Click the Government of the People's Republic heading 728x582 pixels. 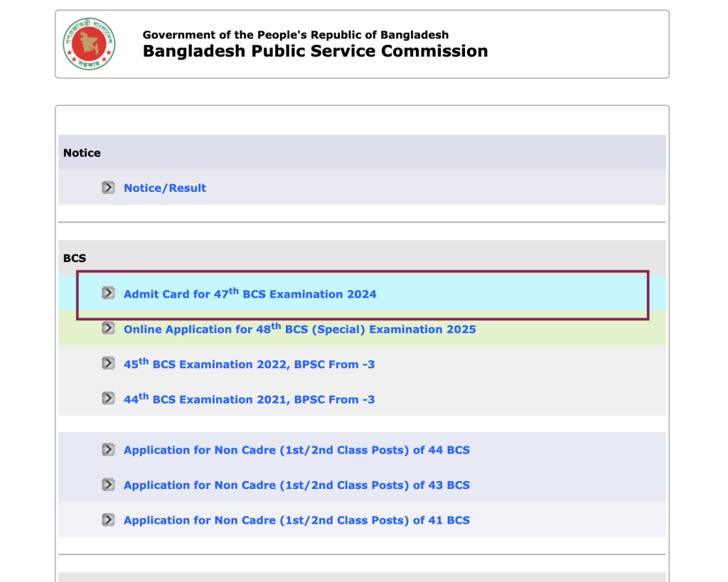pyautogui.click(x=296, y=35)
